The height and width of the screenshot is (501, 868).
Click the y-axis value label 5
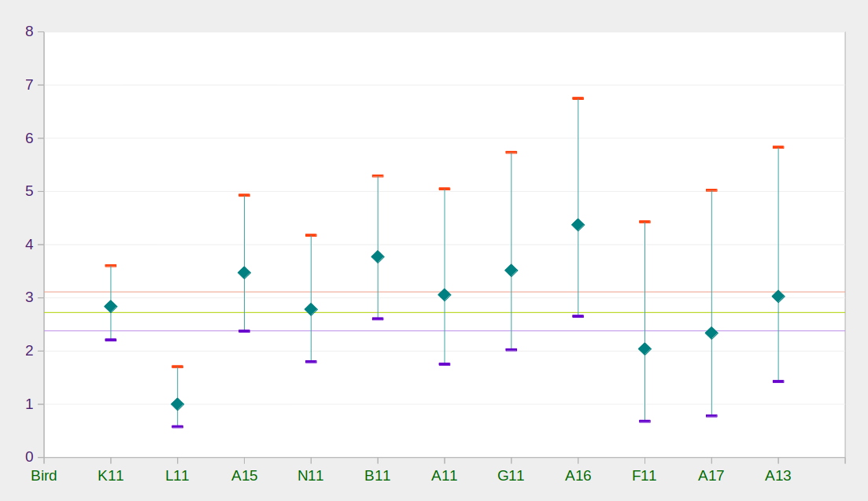coord(29,191)
